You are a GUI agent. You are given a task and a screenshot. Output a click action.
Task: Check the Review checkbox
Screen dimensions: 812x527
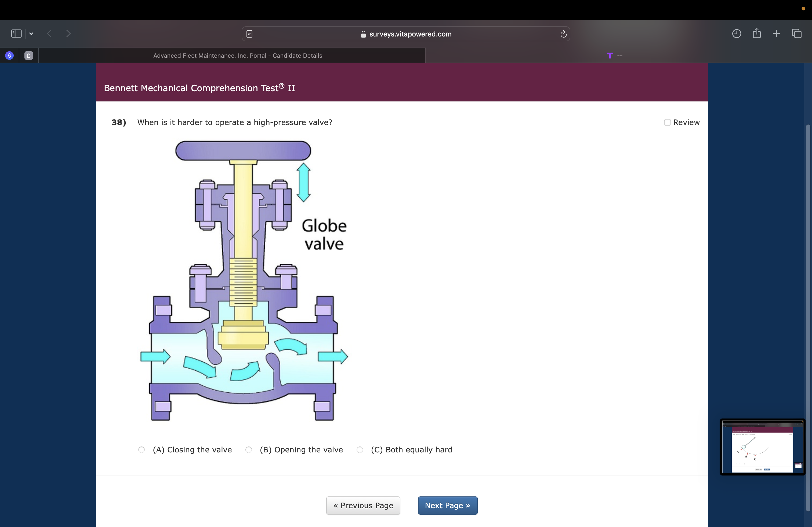click(667, 122)
